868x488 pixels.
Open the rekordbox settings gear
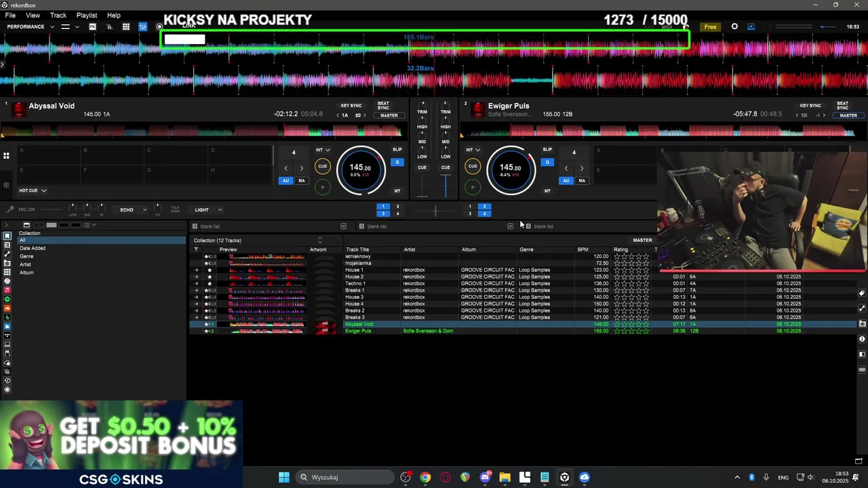pyautogui.click(x=734, y=26)
